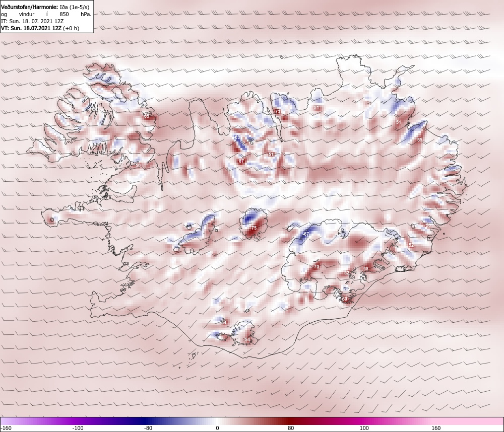The width and height of the screenshot is (504, 432).
Task: Click the 87 vorticity maximum label
Action: point(241,161)
